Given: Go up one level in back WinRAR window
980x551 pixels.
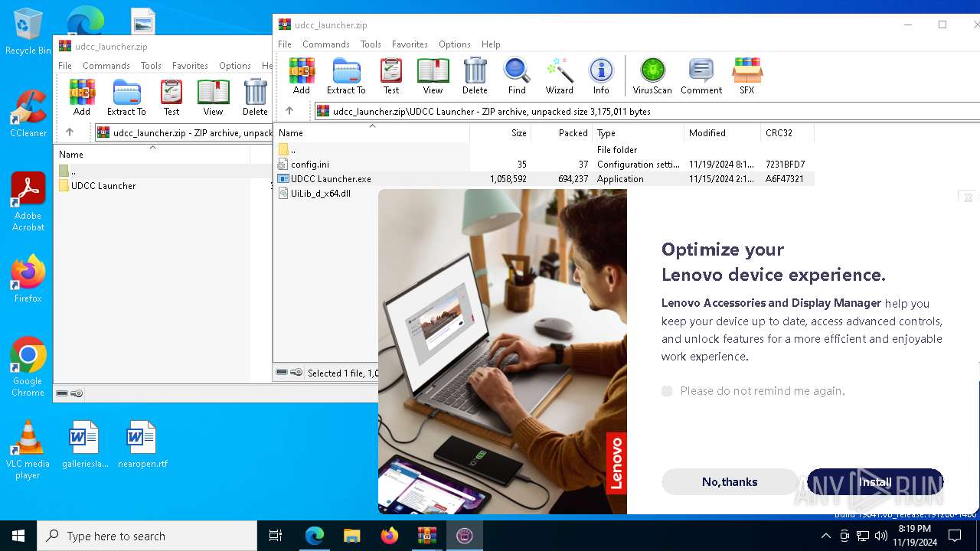Looking at the screenshot, I should (x=70, y=132).
